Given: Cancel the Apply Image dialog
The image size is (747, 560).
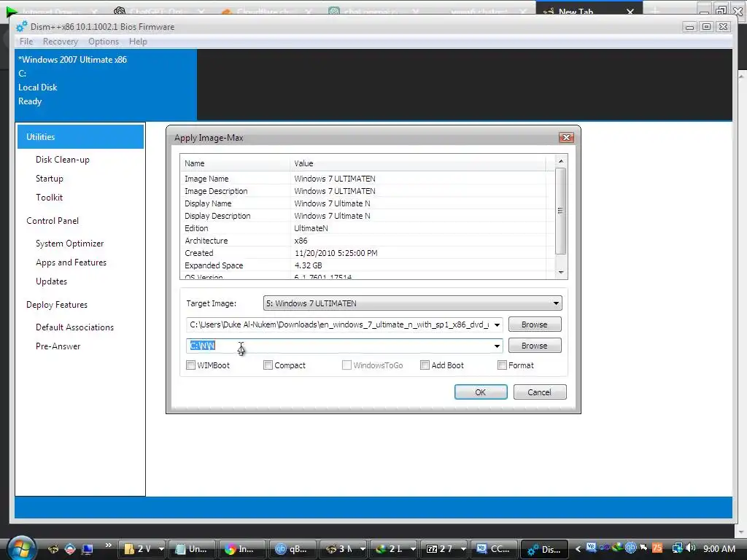Looking at the screenshot, I should click(x=540, y=392).
